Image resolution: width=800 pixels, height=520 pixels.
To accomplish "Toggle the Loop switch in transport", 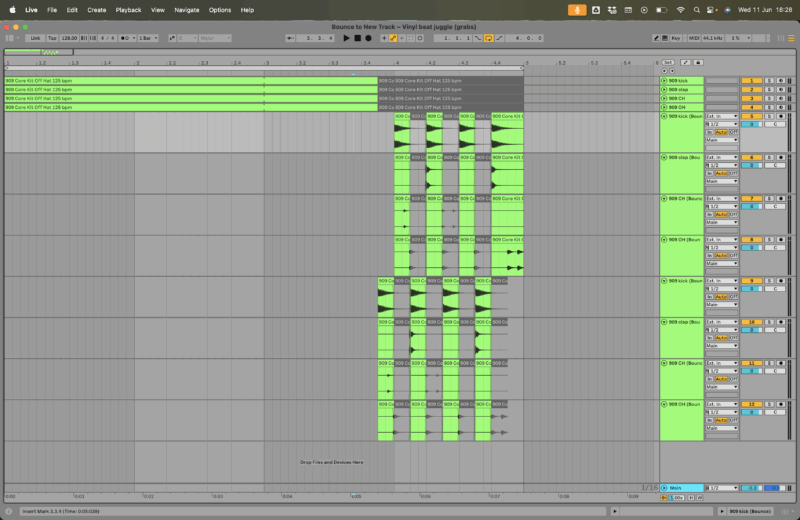I will click(488, 38).
